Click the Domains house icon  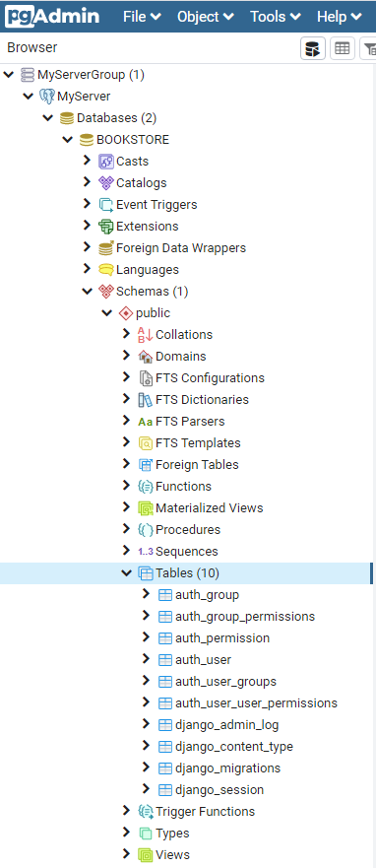click(146, 357)
